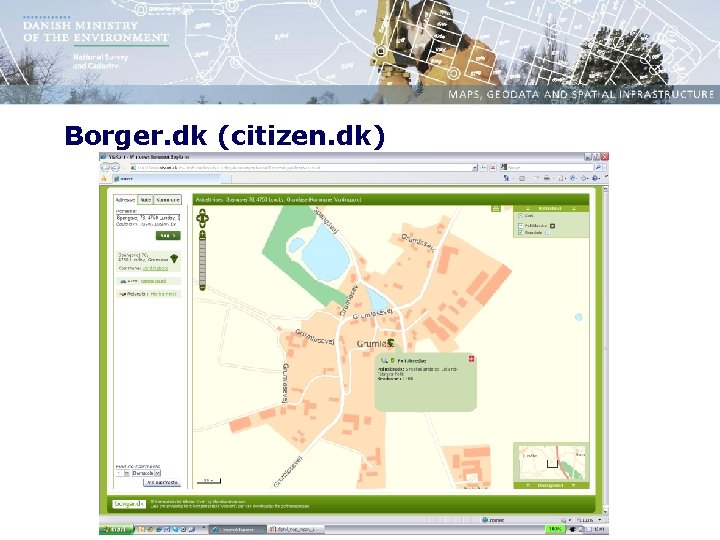Image resolution: width=720 pixels, height=540 pixels.
Task: Click the feeds toolbar icon
Action: (x=522, y=178)
